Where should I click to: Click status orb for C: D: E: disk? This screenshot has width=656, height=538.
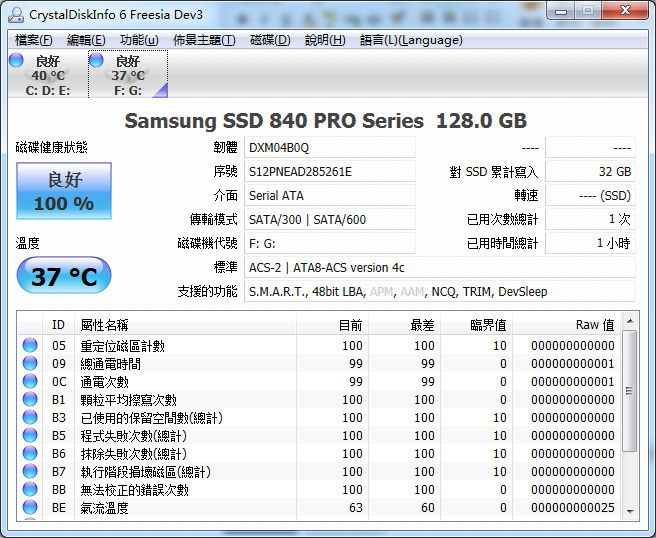coord(16,60)
